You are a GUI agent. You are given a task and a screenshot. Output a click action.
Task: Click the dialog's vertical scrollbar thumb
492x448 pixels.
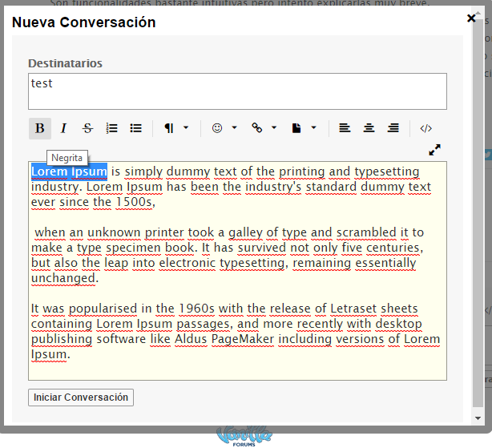point(478,213)
